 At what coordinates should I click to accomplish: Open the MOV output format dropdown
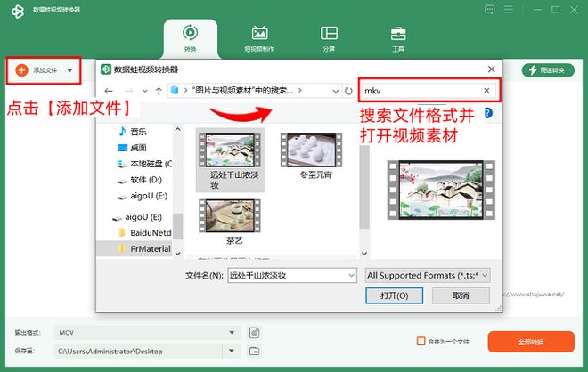click(x=147, y=332)
